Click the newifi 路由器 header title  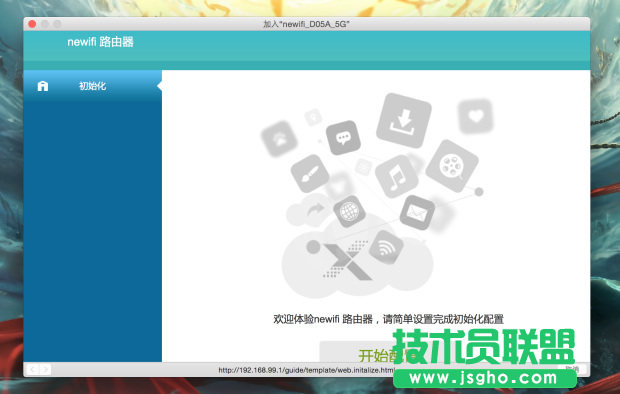[x=100, y=42]
